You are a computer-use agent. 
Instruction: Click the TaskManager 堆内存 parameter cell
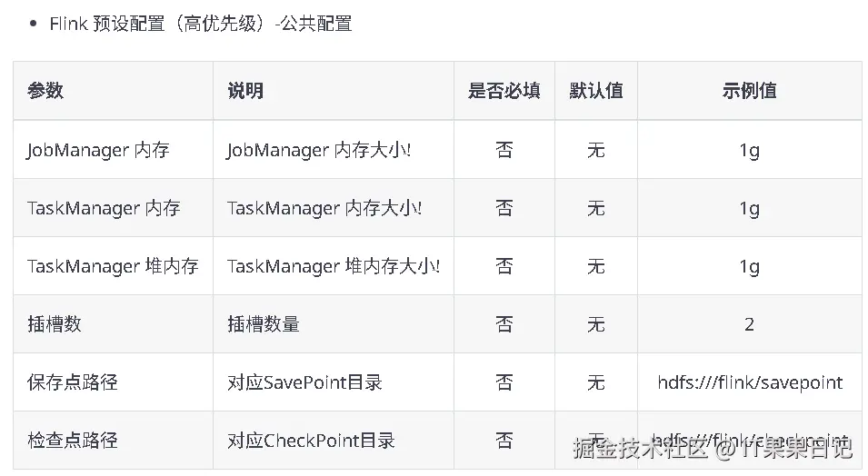(113, 266)
